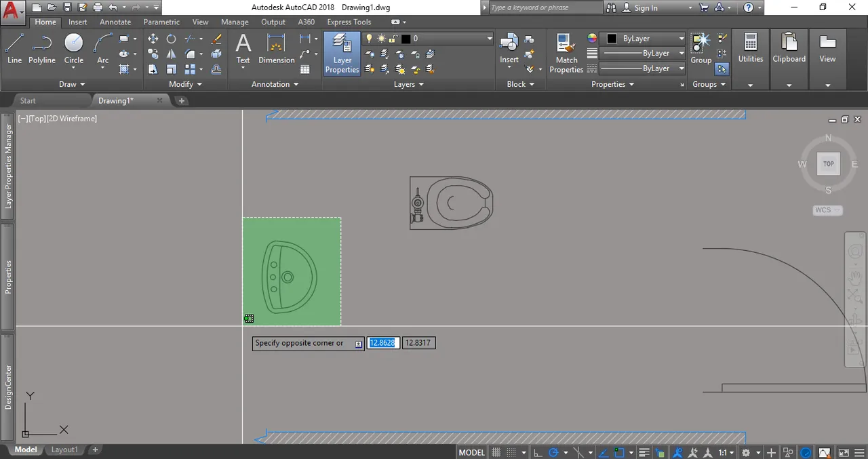This screenshot has height=459, width=868.
Task: Open the Layer Properties manager
Action: pos(342,54)
